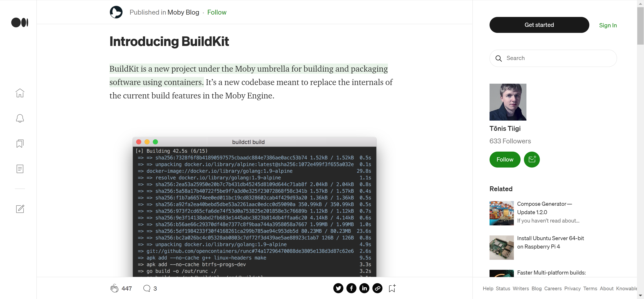Open the Home icon in sidebar
This screenshot has width=644, height=299.
click(x=20, y=93)
